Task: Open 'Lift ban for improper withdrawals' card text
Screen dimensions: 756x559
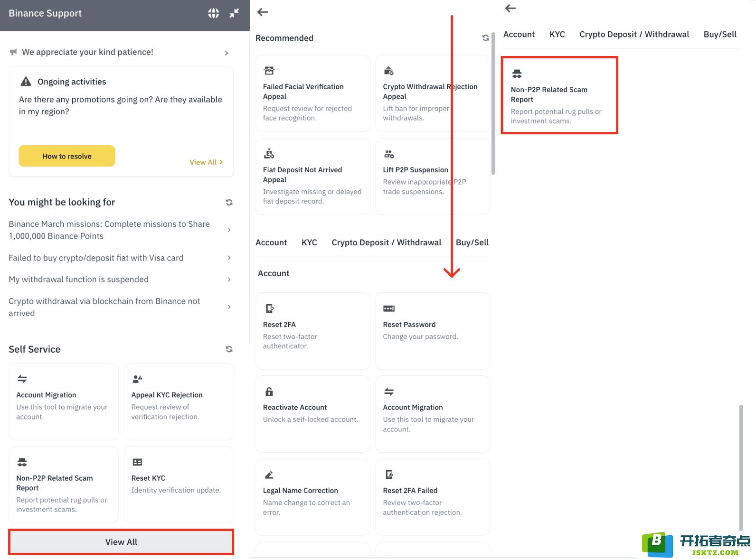Action: pos(416,113)
